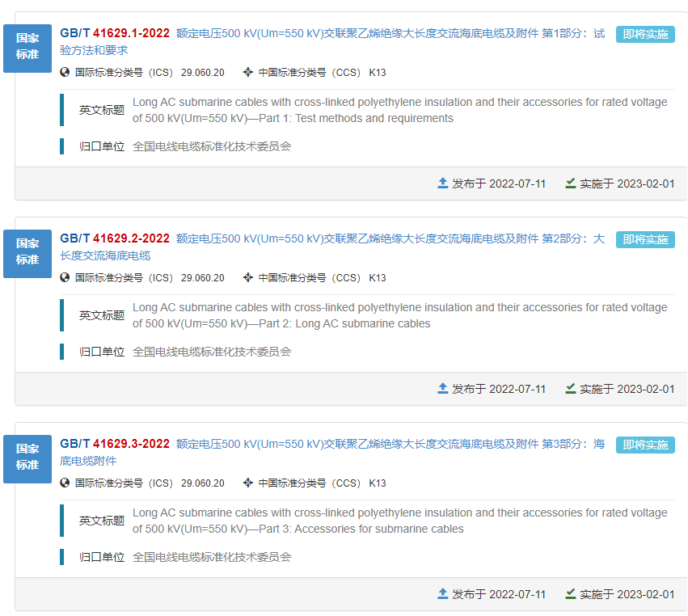
Task: Click the 国家标准 label on first card
Action: (27, 47)
